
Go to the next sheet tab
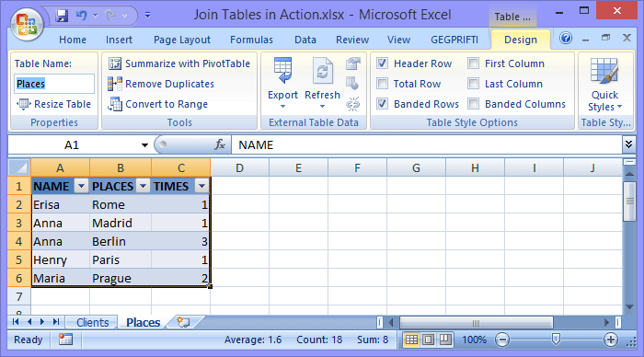click(42, 322)
